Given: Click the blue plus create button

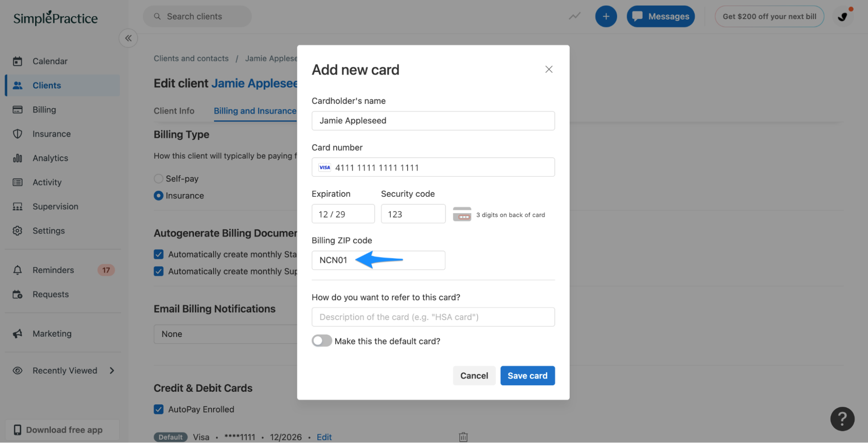Looking at the screenshot, I should [606, 17].
